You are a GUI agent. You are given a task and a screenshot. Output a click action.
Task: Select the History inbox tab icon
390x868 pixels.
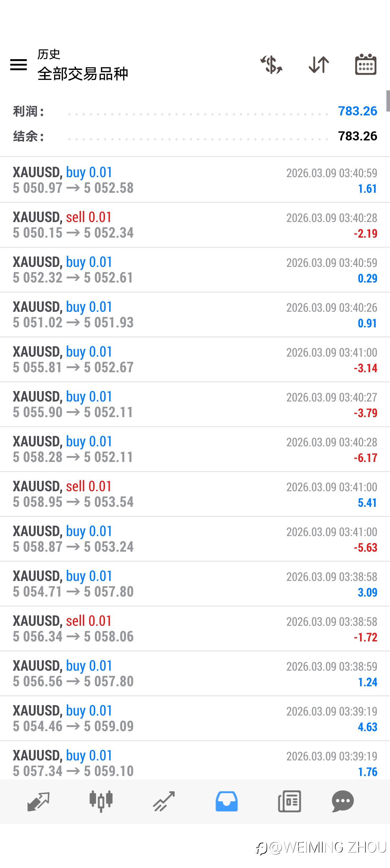coord(227,801)
